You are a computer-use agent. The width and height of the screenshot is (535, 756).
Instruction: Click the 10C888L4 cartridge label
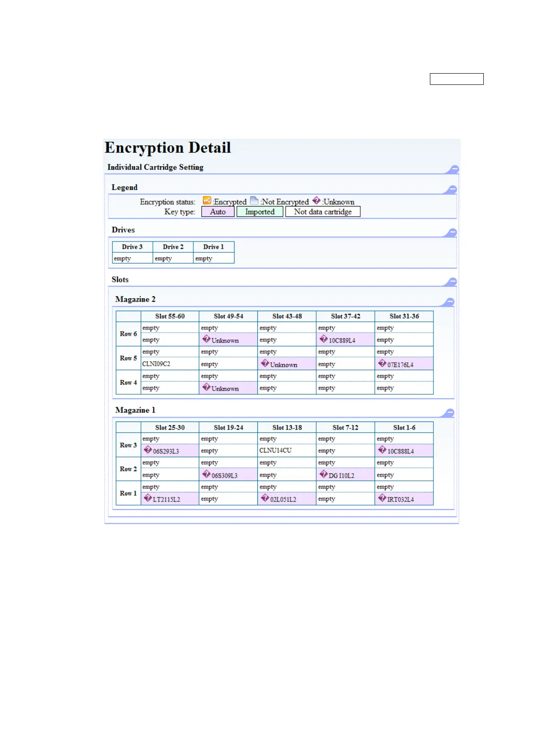(x=401, y=452)
